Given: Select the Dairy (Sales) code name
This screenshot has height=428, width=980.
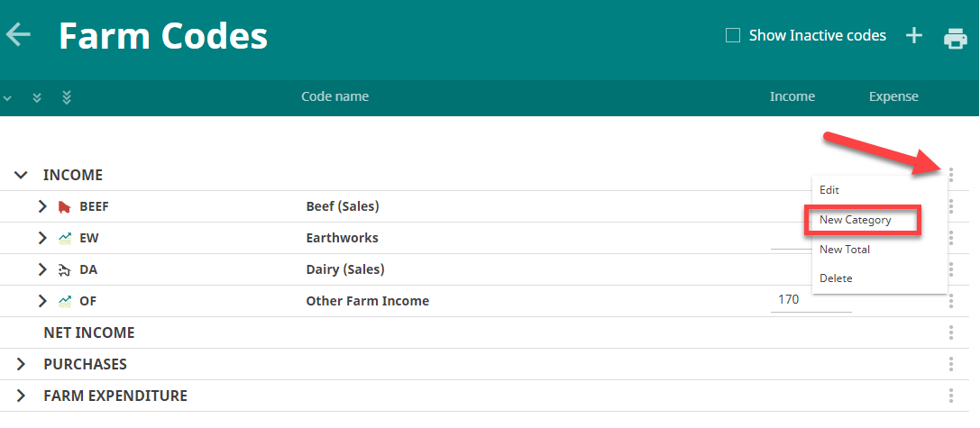Looking at the screenshot, I should point(345,270).
